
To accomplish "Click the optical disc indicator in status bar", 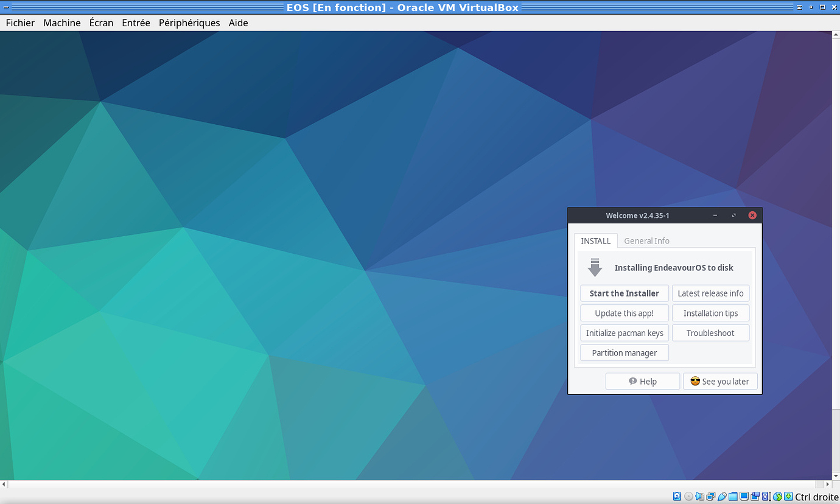I will point(688,497).
